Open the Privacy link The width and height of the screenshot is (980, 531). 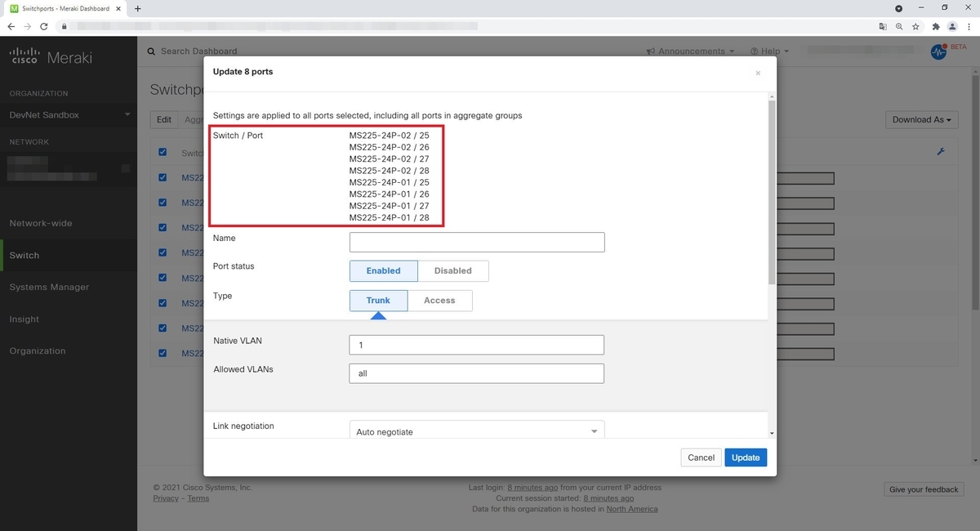[x=164, y=498]
